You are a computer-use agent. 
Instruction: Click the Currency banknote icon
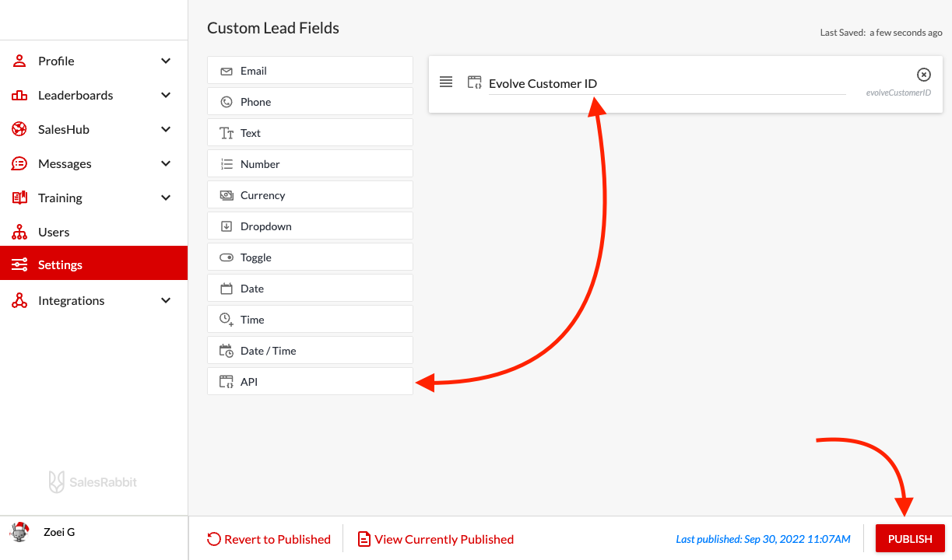(227, 195)
